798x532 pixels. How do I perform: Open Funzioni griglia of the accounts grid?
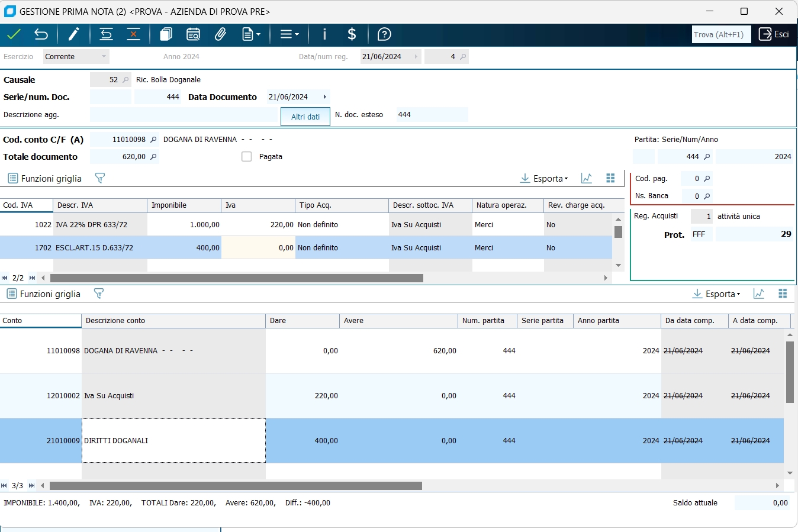pyautogui.click(x=44, y=294)
